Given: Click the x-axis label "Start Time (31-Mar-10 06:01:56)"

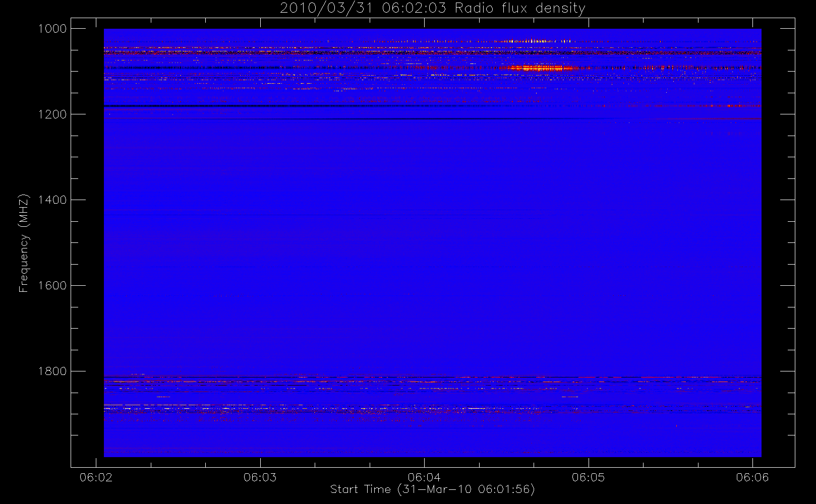Looking at the screenshot, I should (432, 489).
